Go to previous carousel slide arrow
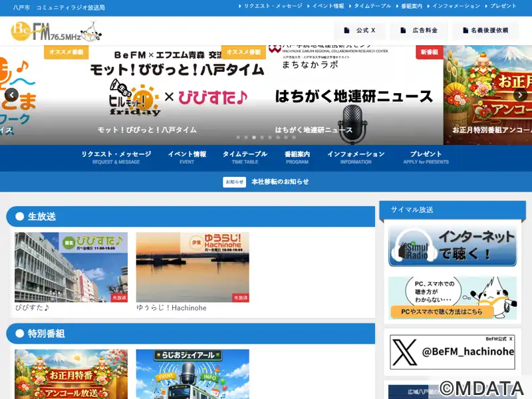 (11, 95)
